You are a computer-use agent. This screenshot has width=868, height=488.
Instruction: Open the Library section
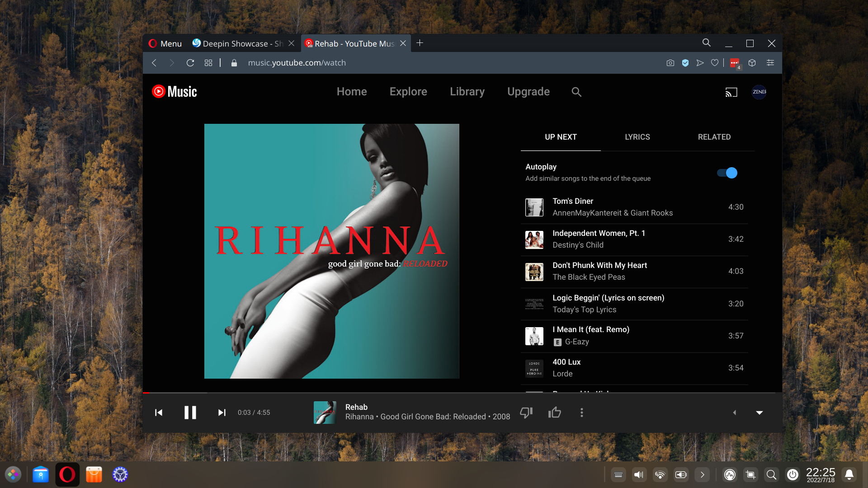pyautogui.click(x=467, y=92)
